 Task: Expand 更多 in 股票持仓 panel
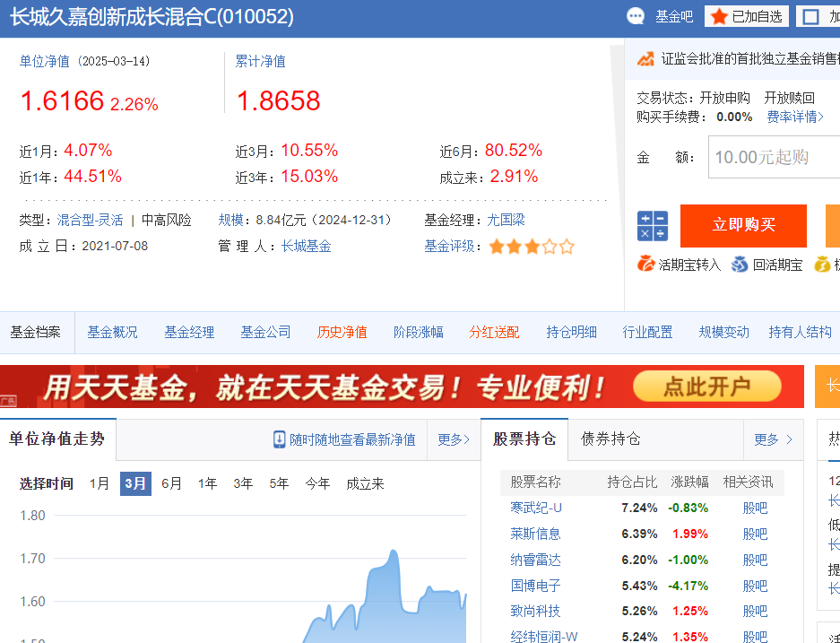click(773, 440)
